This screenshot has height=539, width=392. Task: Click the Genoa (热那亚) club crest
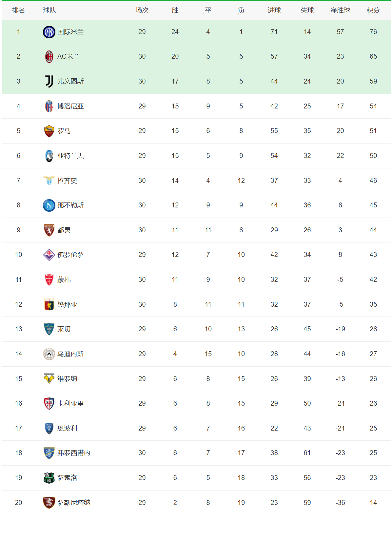49,304
